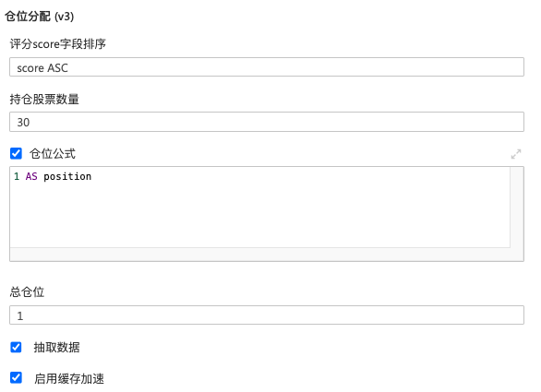This screenshot has width=541, height=392.
Task: Select the 持仓股票数量 field showing 30
Action: (267, 122)
